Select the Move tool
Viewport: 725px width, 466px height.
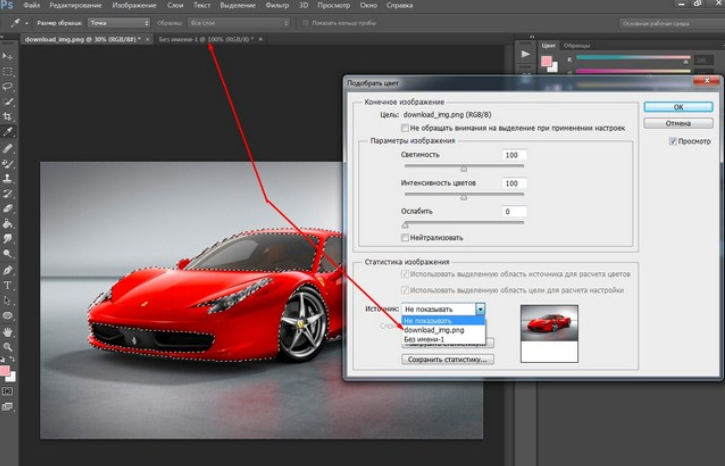click(8, 56)
